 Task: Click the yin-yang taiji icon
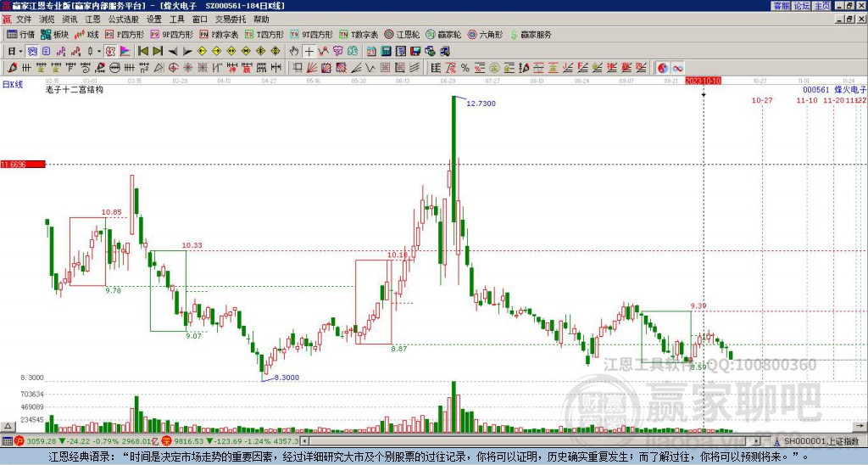(663, 68)
